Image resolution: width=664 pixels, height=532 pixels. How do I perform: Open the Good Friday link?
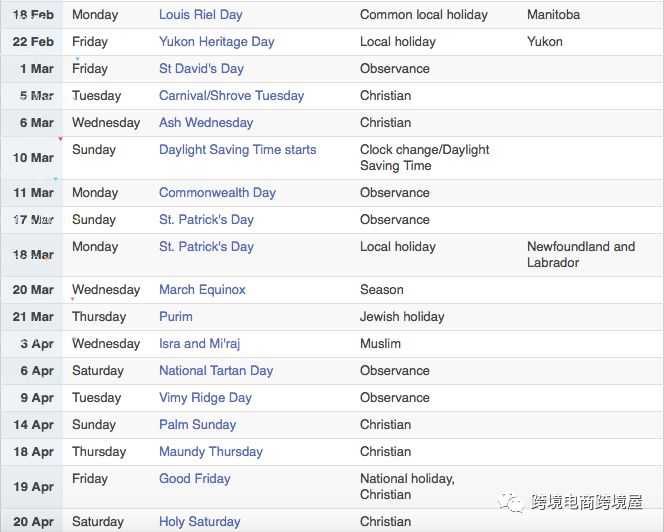click(195, 479)
